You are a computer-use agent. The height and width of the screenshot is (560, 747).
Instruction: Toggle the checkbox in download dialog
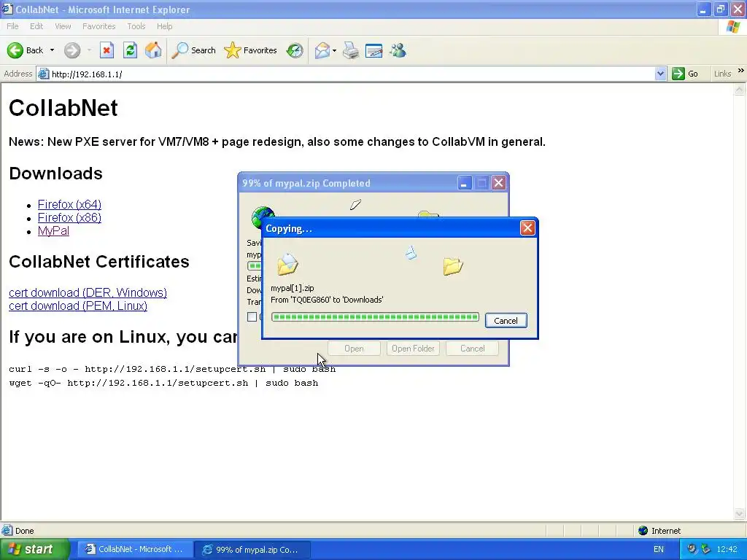point(252,316)
